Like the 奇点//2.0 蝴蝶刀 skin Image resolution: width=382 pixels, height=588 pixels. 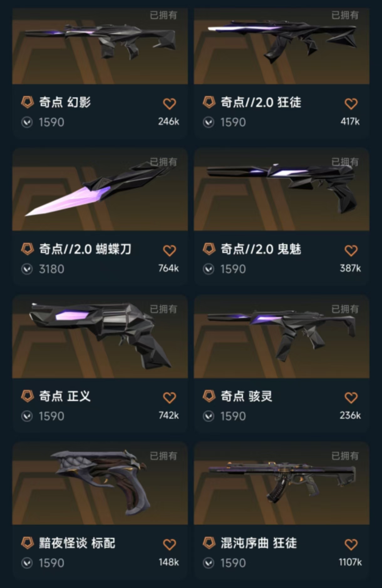[x=169, y=251]
